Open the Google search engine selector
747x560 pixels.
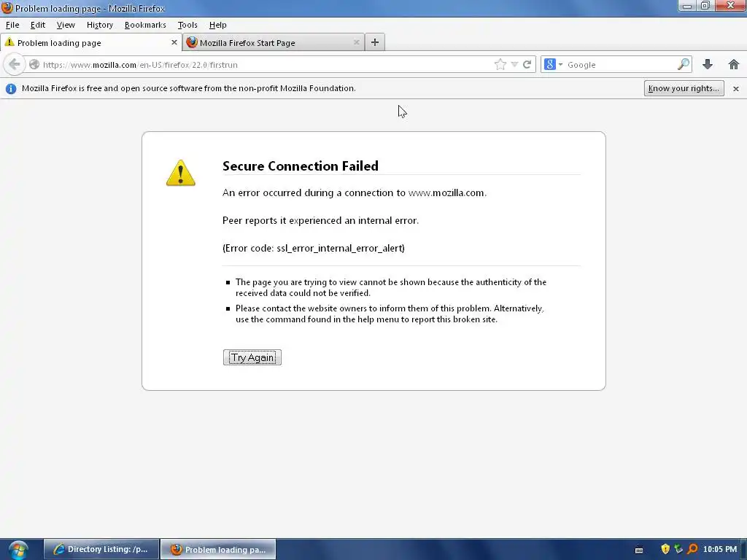[553, 64]
